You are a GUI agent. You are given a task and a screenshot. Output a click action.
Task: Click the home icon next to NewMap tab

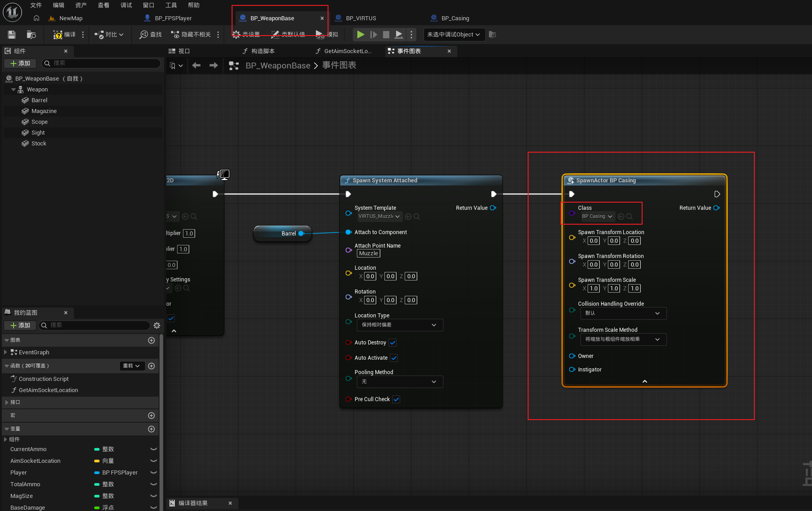click(x=36, y=18)
